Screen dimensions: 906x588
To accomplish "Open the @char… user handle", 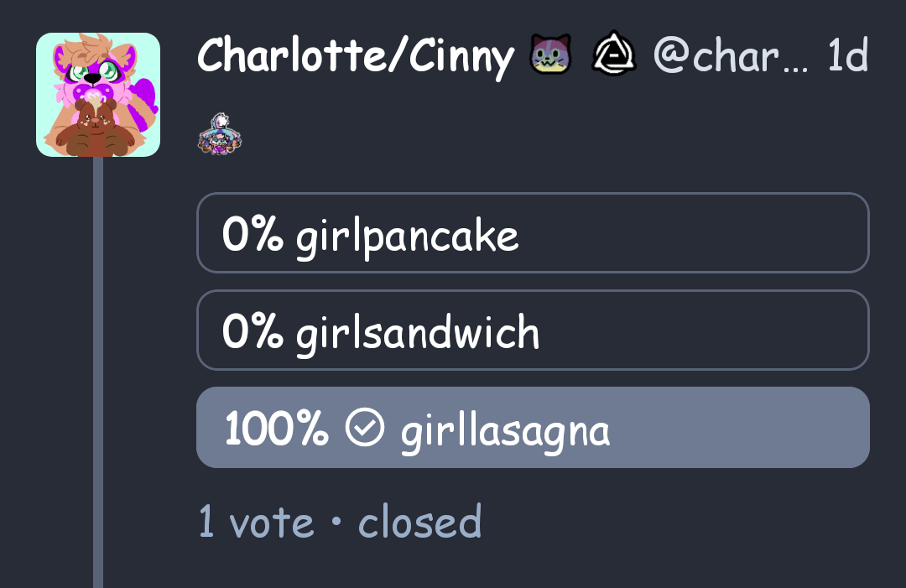I will [730, 56].
